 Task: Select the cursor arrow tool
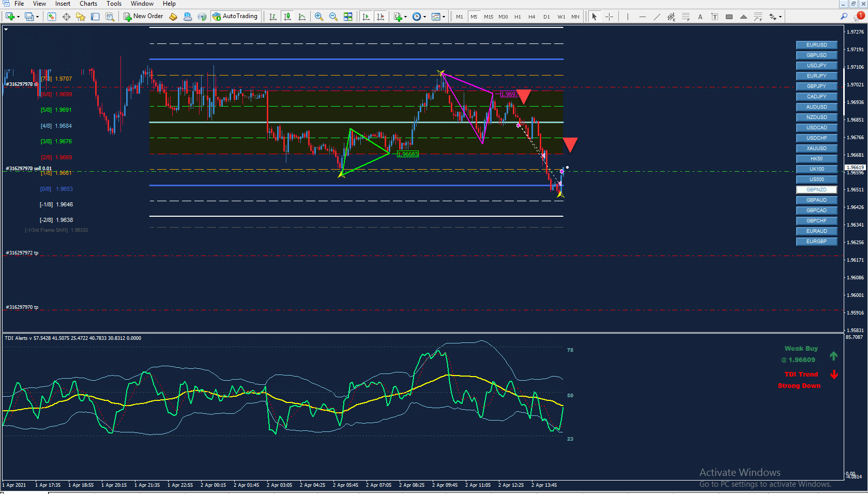click(x=595, y=17)
